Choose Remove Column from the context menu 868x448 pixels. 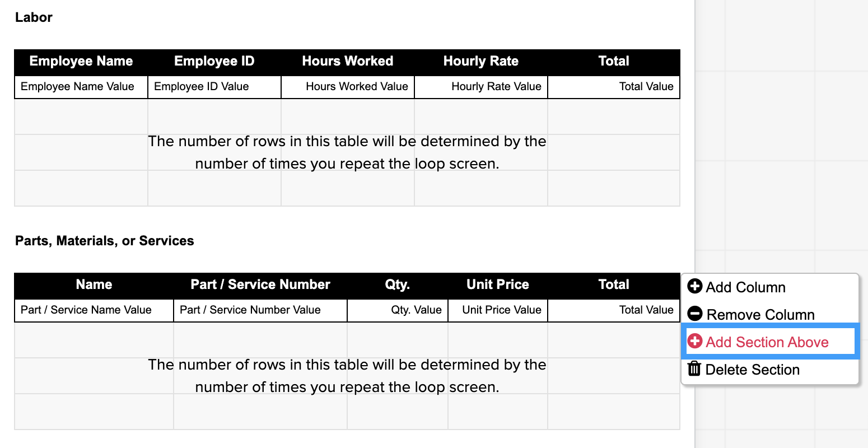click(x=769, y=314)
